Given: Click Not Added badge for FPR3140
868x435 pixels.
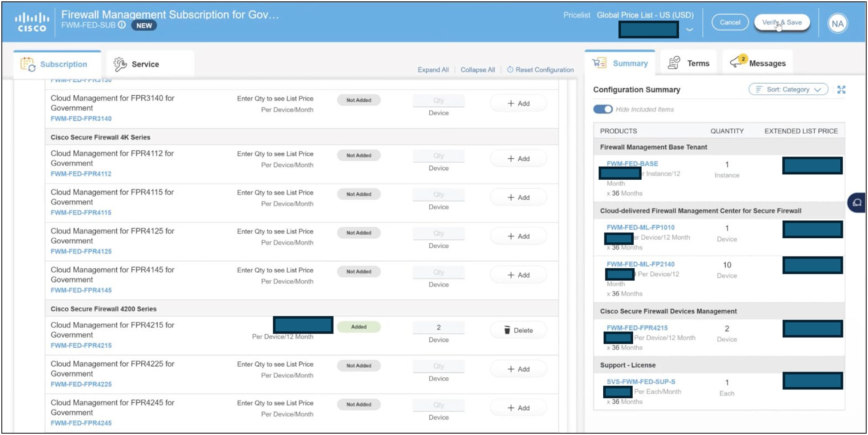Looking at the screenshot, I should pos(359,101).
